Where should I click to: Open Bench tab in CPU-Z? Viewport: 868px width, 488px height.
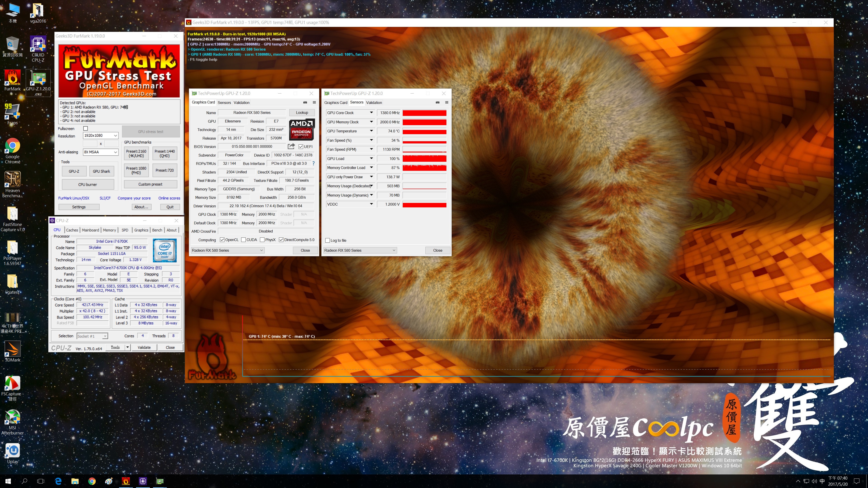157,230
